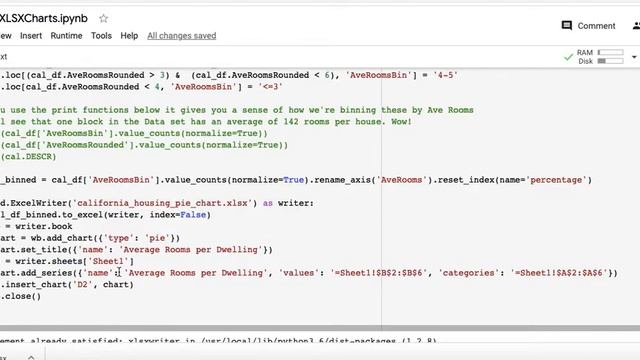The height and width of the screenshot is (360, 640).
Task: Click '(cal.DESCR)' in the code
Action: [28, 157]
